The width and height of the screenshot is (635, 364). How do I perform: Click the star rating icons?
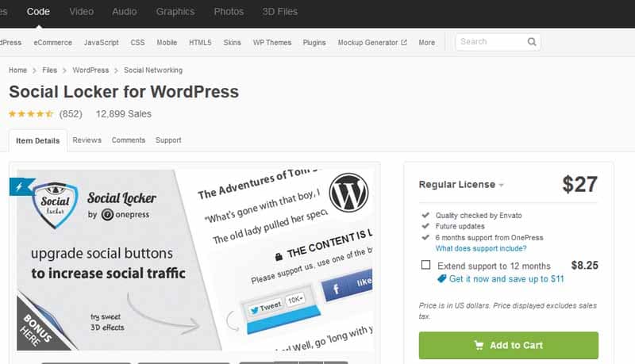pos(31,114)
